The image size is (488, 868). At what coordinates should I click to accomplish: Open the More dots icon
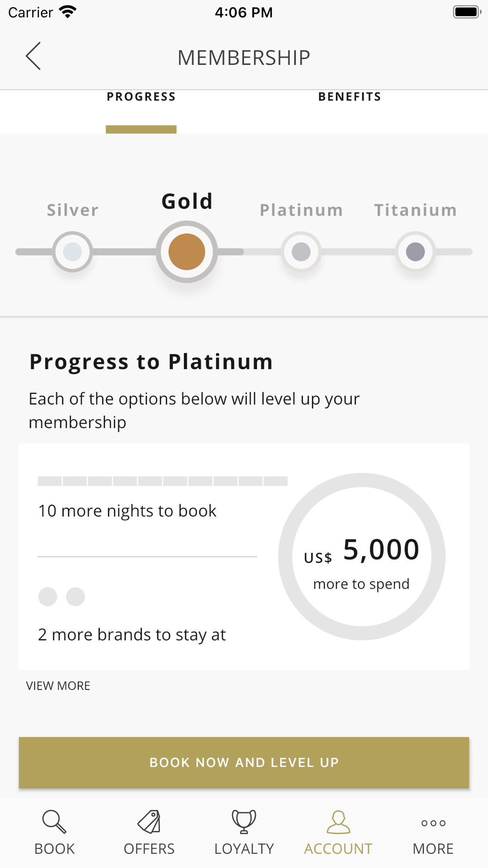pyautogui.click(x=433, y=823)
